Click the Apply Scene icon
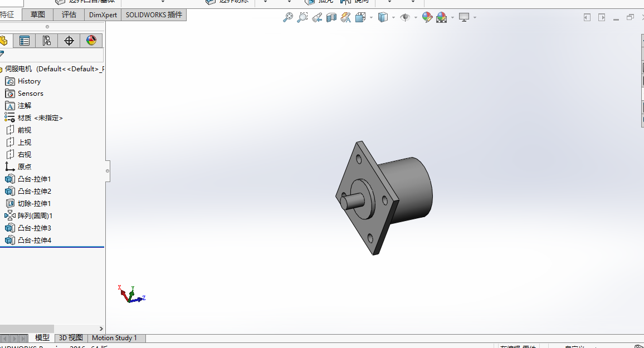This screenshot has height=348, width=644. [x=442, y=17]
